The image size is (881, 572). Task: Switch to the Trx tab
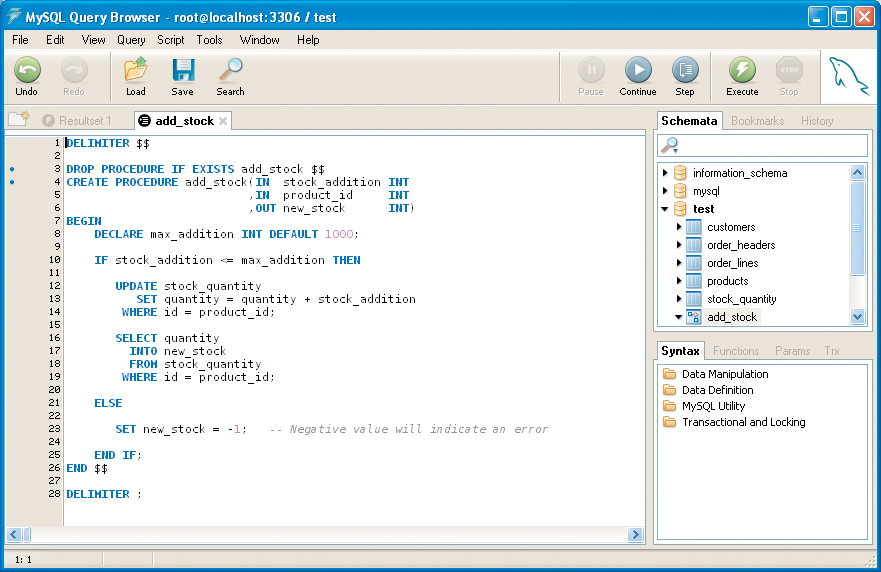(832, 351)
